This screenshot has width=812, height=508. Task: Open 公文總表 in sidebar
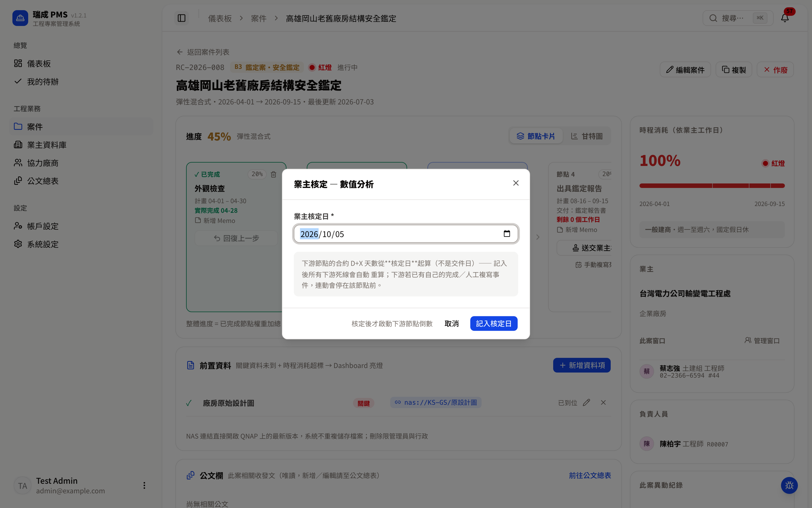[x=81, y=181]
